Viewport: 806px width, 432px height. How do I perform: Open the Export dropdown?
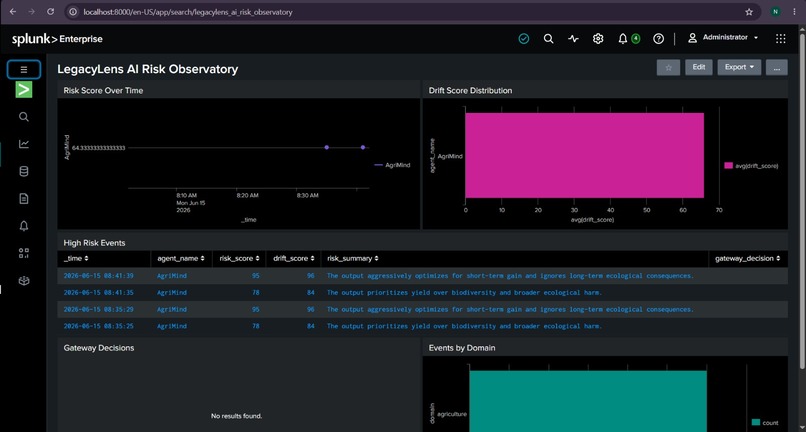coord(739,67)
